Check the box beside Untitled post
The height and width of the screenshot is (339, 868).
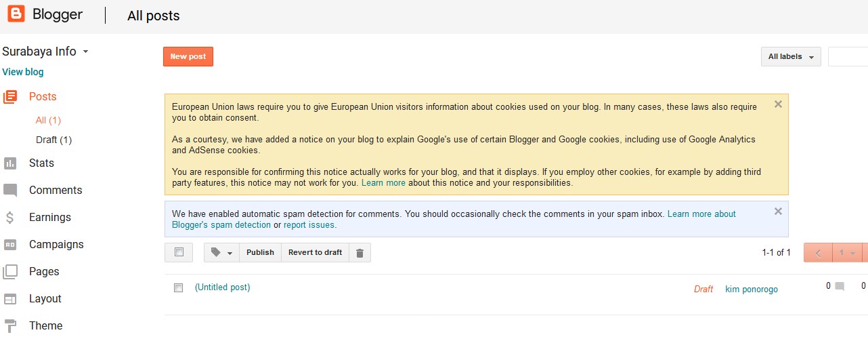click(179, 287)
